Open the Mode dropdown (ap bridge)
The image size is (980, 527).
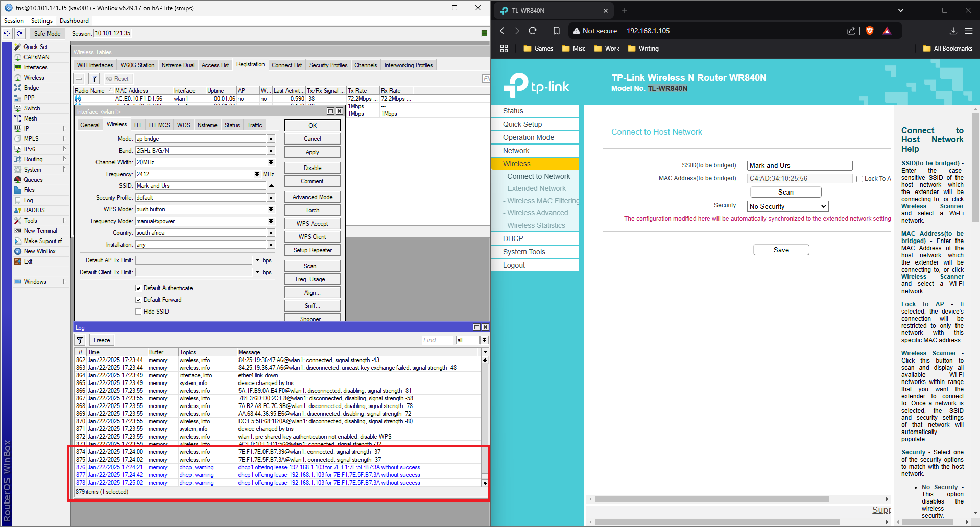[271, 139]
